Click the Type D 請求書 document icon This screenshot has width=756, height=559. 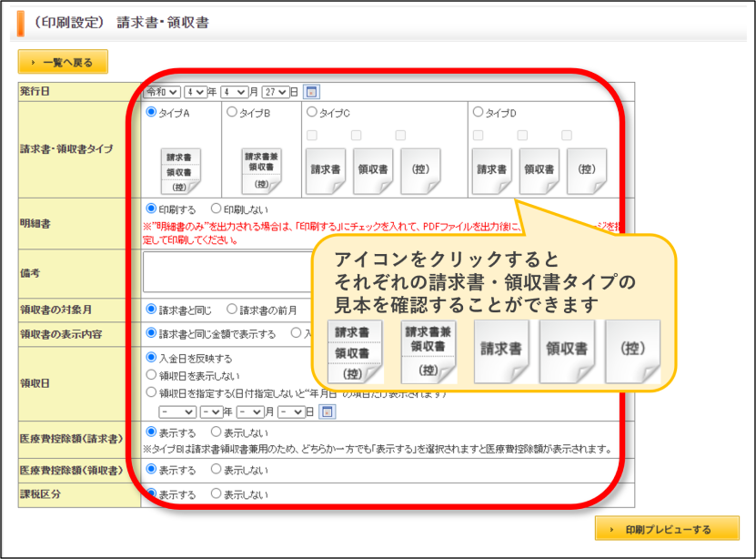pyautogui.click(x=492, y=171)
